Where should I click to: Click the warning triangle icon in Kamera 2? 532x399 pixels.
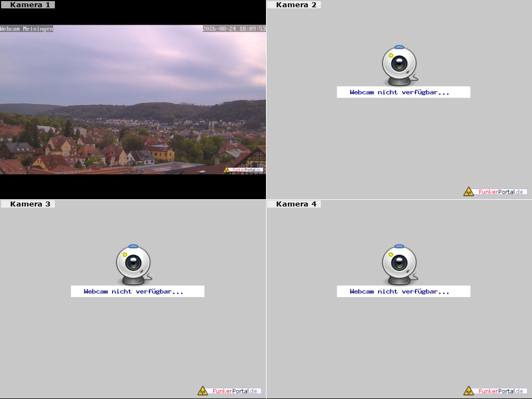coord(469,192)
